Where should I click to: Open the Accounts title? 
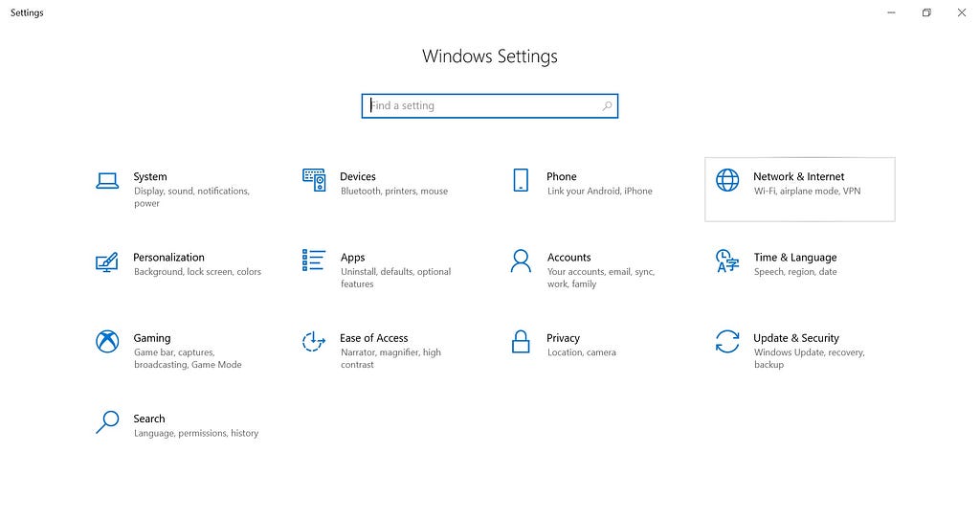coord(568,258)
